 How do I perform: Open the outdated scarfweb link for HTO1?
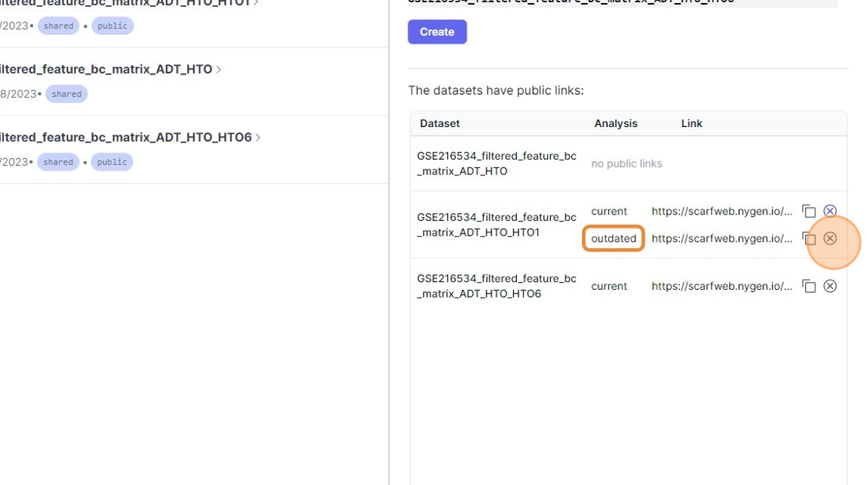click(x=722, y=239)
